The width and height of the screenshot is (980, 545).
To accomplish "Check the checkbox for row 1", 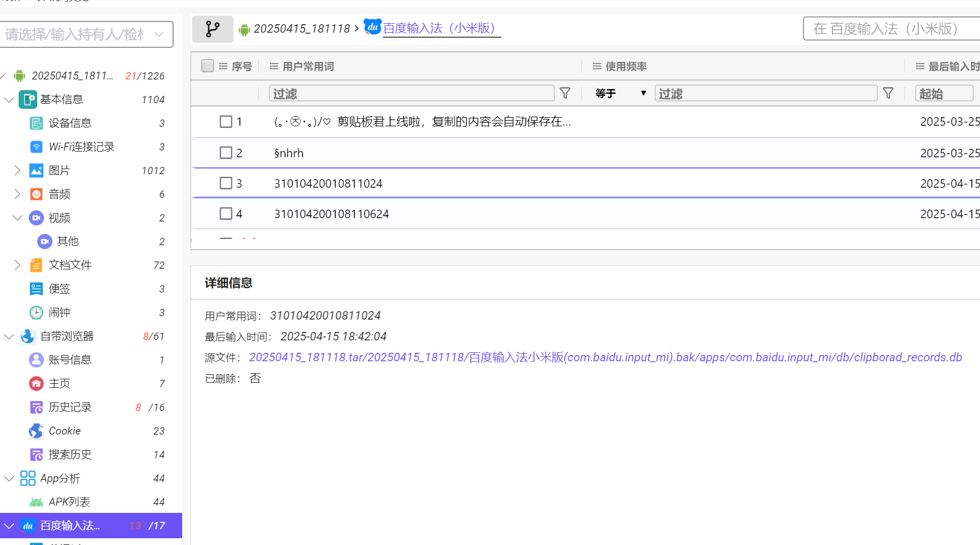I will pyautogui.click(x=226, y=122).
